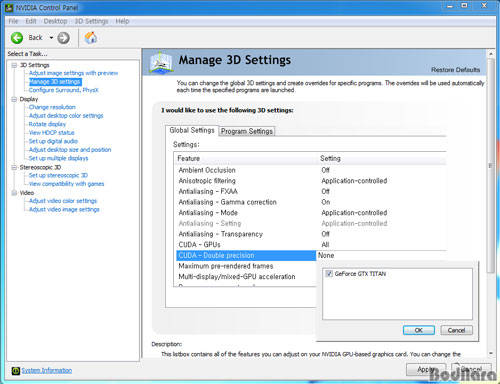The height and width of the screenshot is (384, 500).
Task: Open Adjust desktop color settings
Action: pos(66,116)
